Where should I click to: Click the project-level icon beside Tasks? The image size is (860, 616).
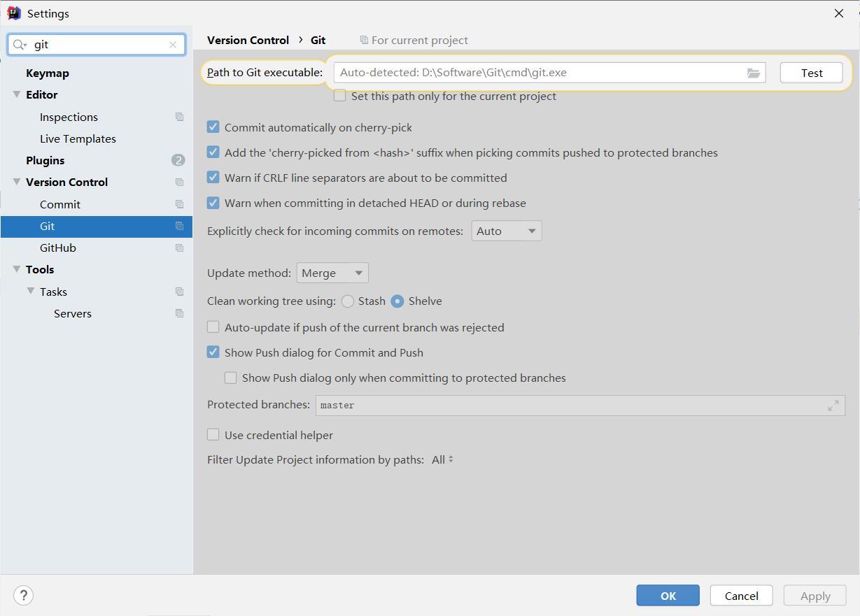coord(179,292)
